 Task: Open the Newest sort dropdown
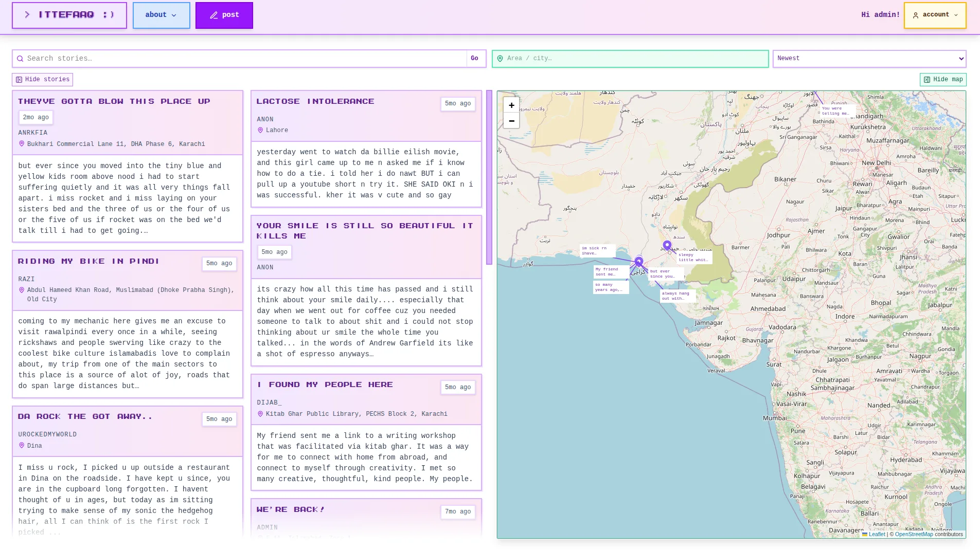pos(869,59)
